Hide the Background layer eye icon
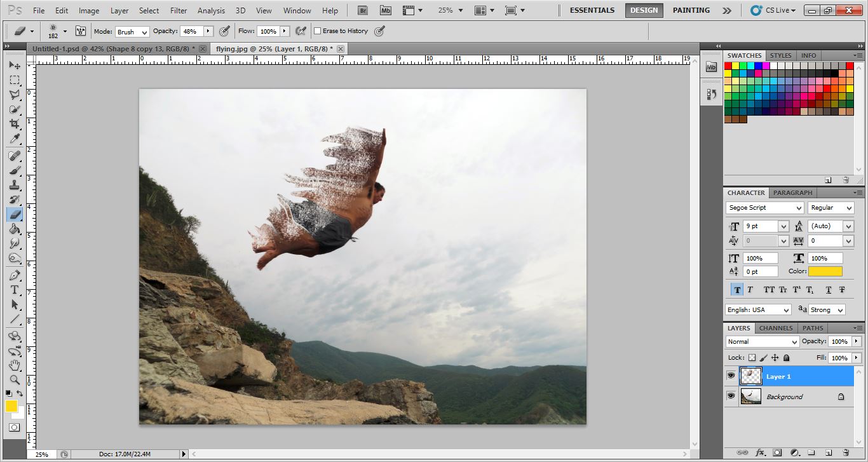The image size is (868, 462). click(x=731, y=397)
